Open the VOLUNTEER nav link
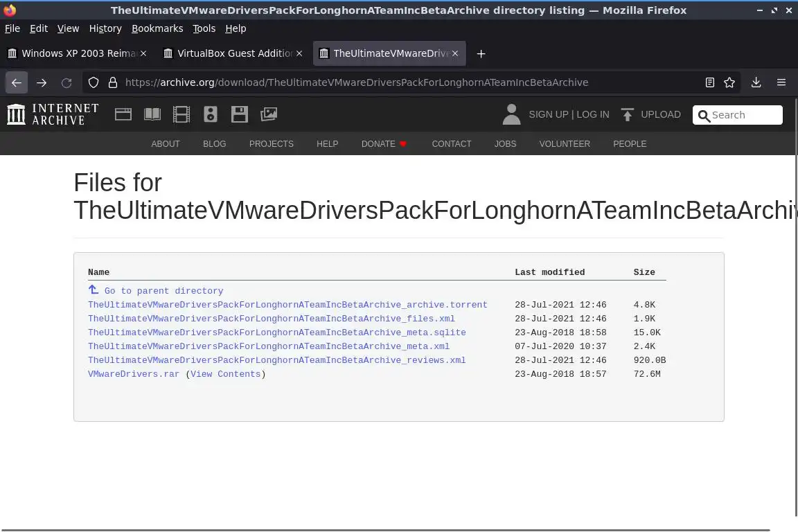 [x=565, y=144]
